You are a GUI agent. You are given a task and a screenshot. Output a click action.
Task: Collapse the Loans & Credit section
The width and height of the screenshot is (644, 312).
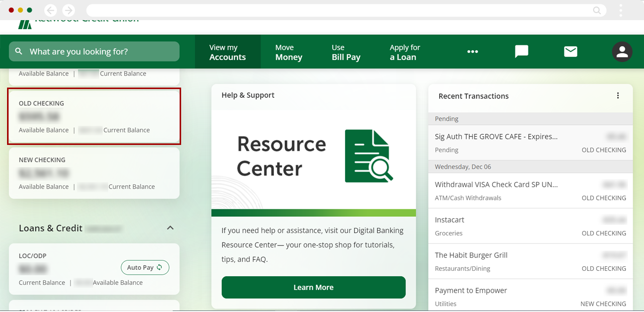[170, 228]
